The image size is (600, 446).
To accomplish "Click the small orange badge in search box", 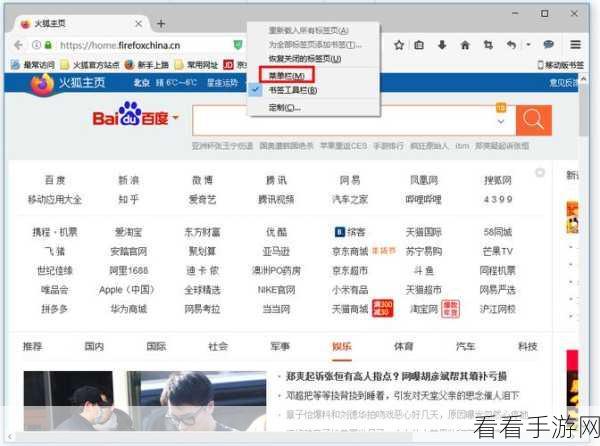I will tap(501, 107).
